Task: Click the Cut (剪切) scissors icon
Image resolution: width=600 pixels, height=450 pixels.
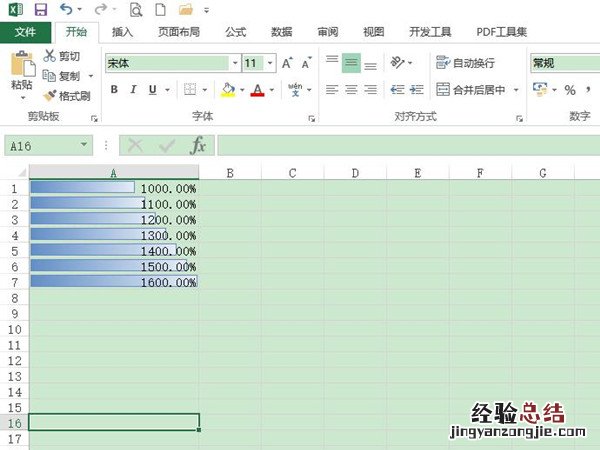Action: 50,56
